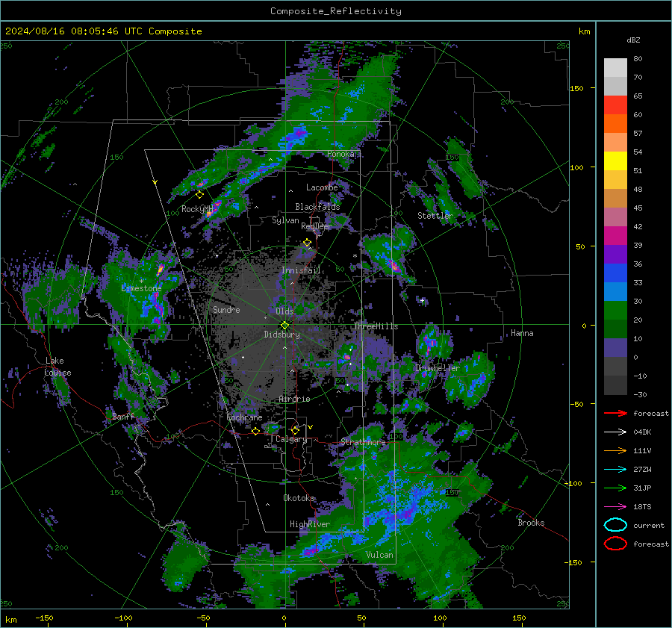Click the Olds town label
The height and width of the screenshot is (628, 672).
pyautogui.click(x=284, y=311)
